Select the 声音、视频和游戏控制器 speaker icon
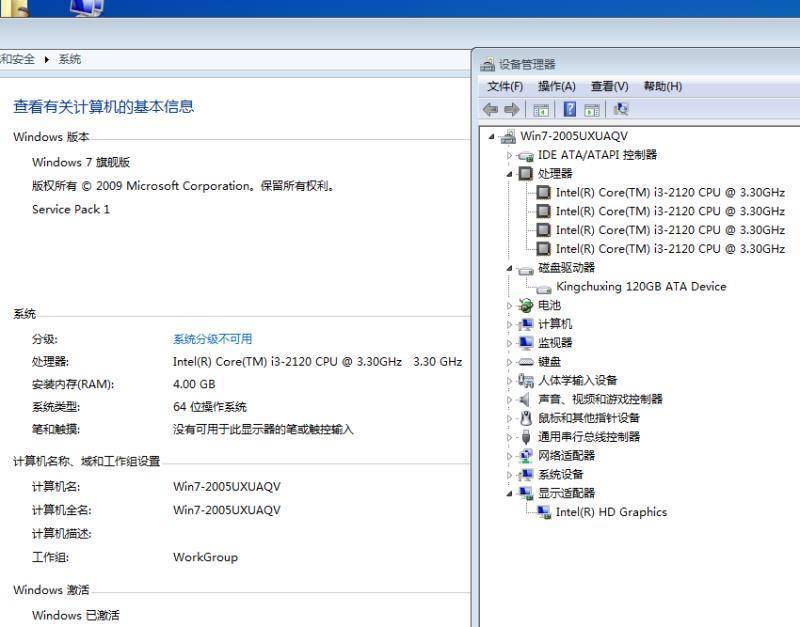The image size is (800, 627). (525, 399)
